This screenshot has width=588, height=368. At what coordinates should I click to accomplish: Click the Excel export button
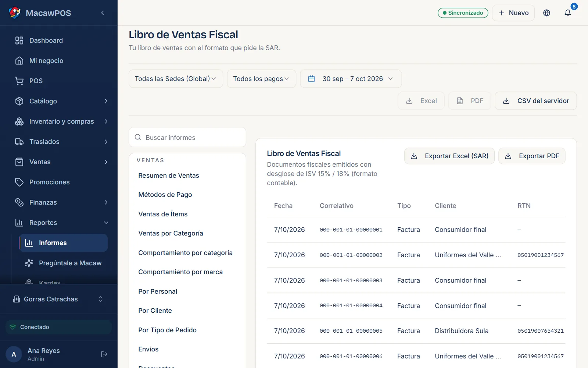[421, 101]
